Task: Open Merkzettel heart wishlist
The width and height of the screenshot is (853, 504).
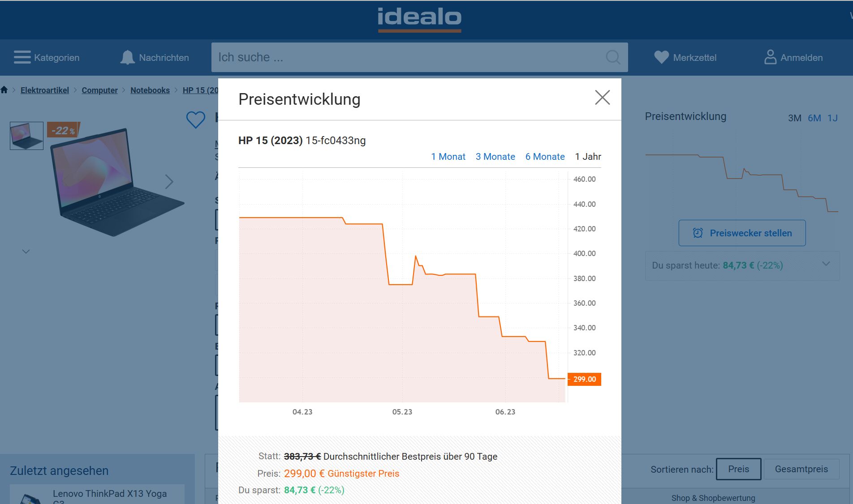Action: pos(661,57)
